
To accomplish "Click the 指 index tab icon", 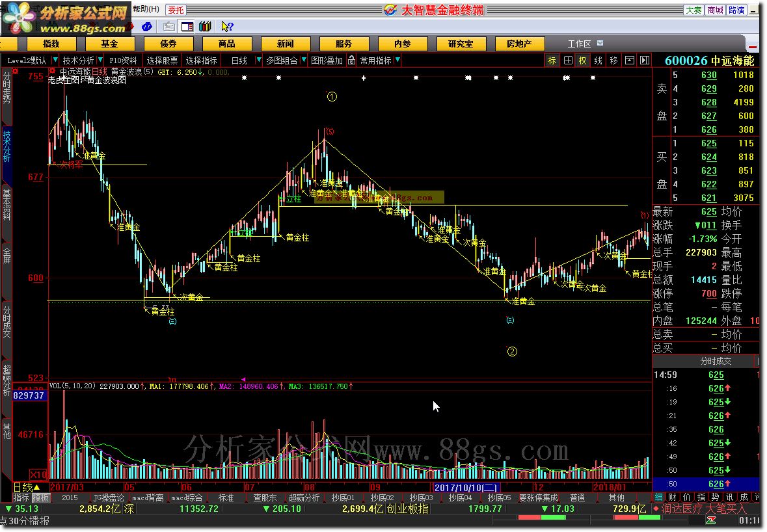I will [x=701, y=497].
